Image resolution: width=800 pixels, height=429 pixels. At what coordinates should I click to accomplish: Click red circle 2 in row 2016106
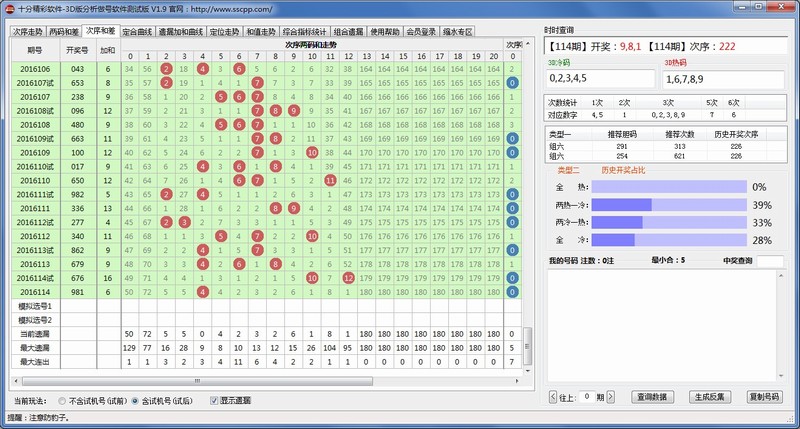(166, 68)
